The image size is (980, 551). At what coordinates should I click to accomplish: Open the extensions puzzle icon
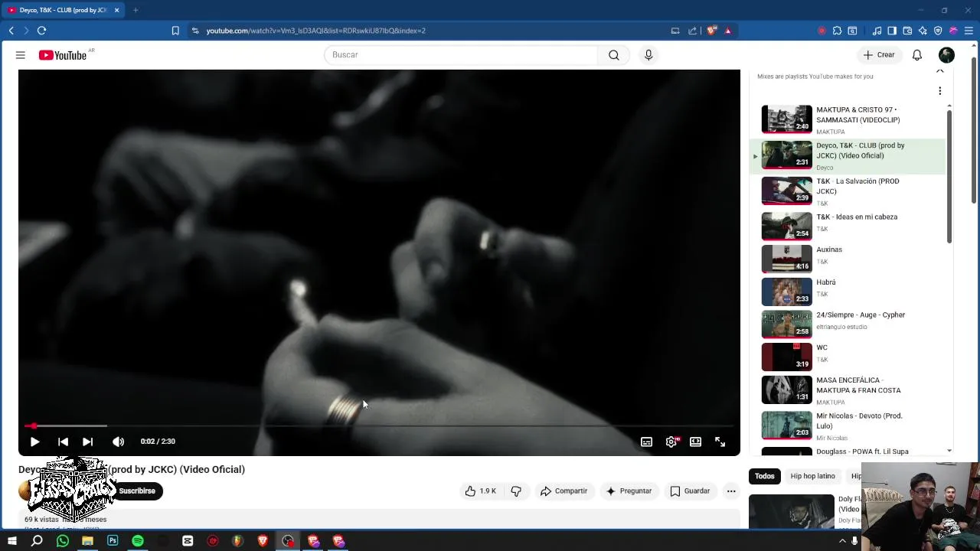(837, 31)
